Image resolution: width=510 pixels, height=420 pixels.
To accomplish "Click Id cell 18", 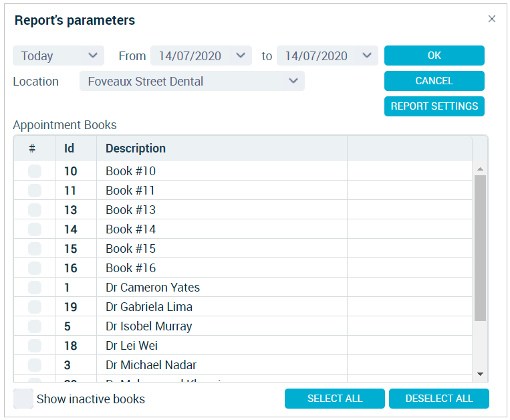I will click(x=76, y=346).
